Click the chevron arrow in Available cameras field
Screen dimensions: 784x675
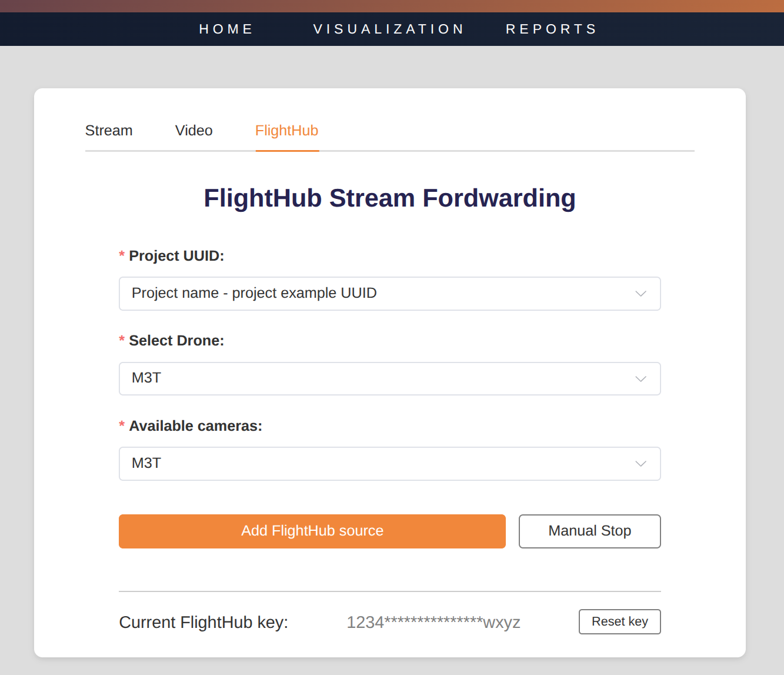point(640,464)
